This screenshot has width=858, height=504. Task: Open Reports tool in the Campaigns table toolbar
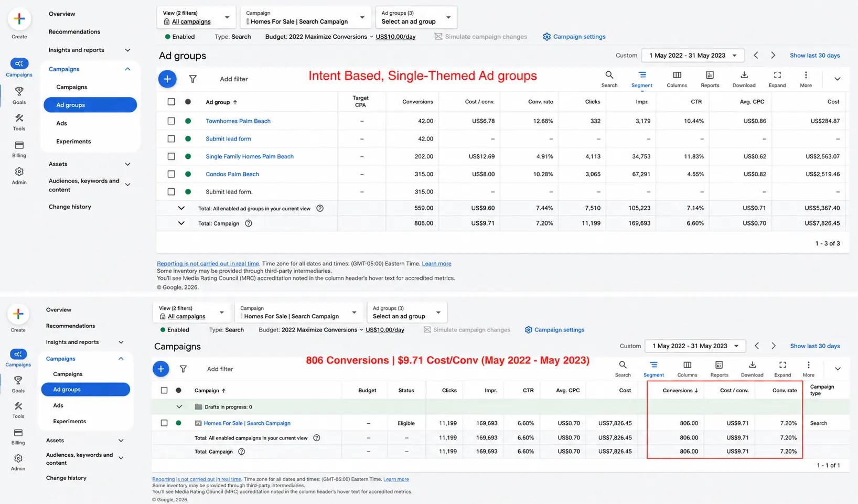coord(719,369)
